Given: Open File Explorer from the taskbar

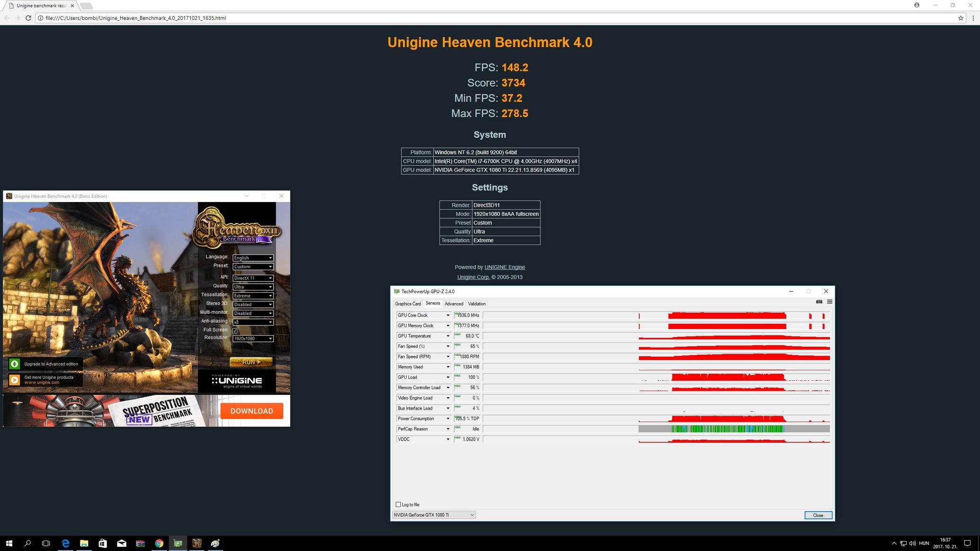Looking at the screenshot, I should (84, 543).
